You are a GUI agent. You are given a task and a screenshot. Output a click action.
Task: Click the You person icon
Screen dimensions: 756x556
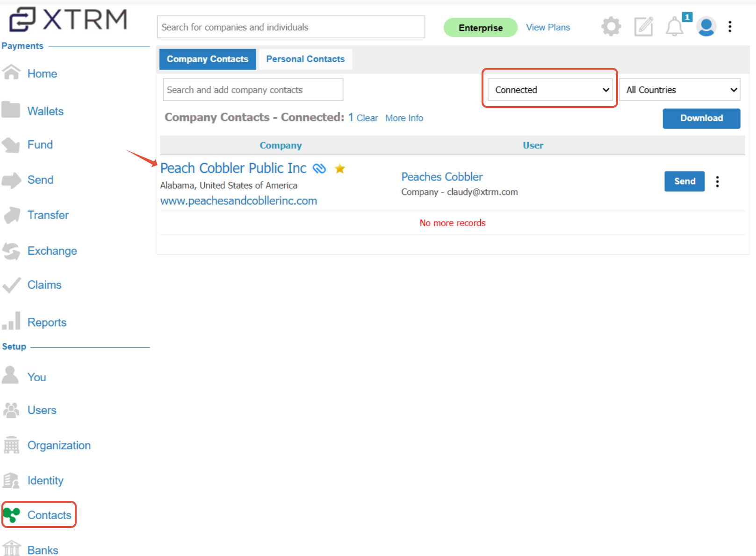pyautogui.click(x=10, y=375)
